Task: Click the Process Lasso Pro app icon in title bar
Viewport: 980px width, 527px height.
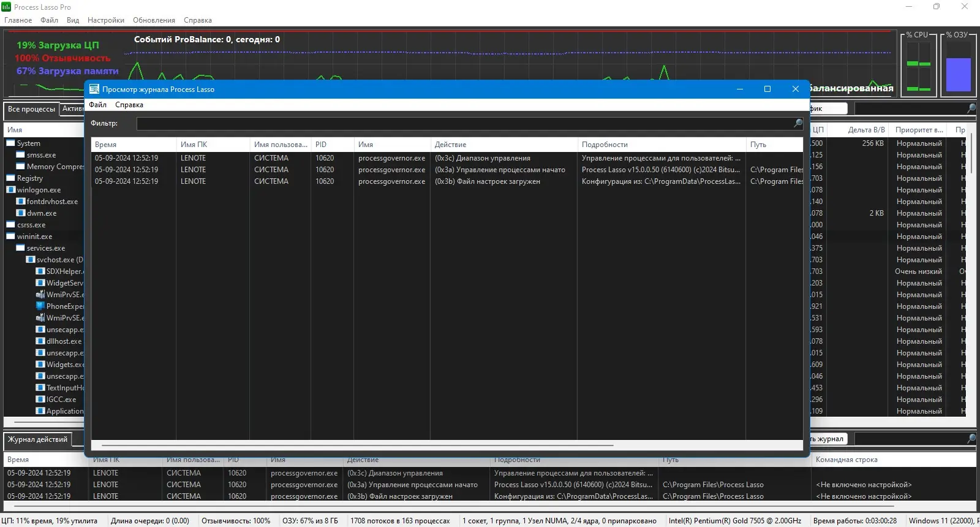Action: (6, 7)
